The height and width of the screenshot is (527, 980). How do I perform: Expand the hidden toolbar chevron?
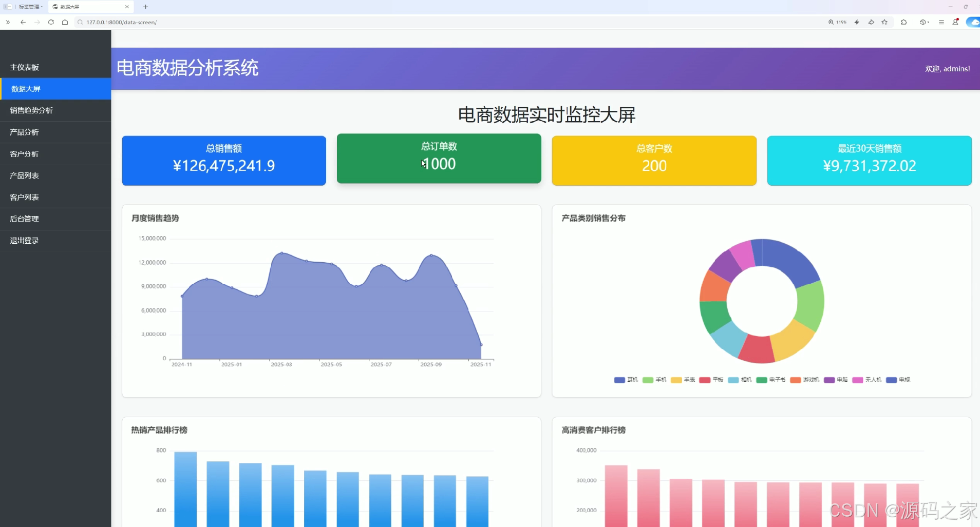pyautogui.click(x=7, y=22)
